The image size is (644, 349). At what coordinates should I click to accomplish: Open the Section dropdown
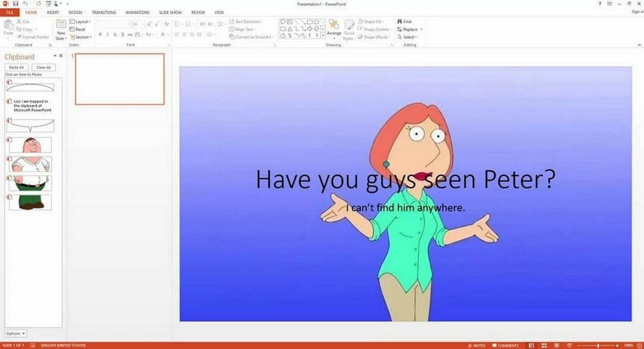tap(80, 37)
